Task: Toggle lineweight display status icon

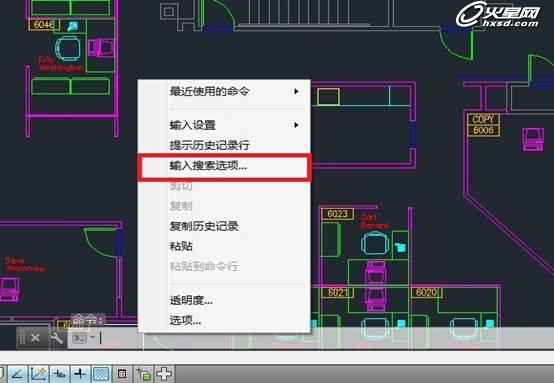Action: click(x=80, y=374)
